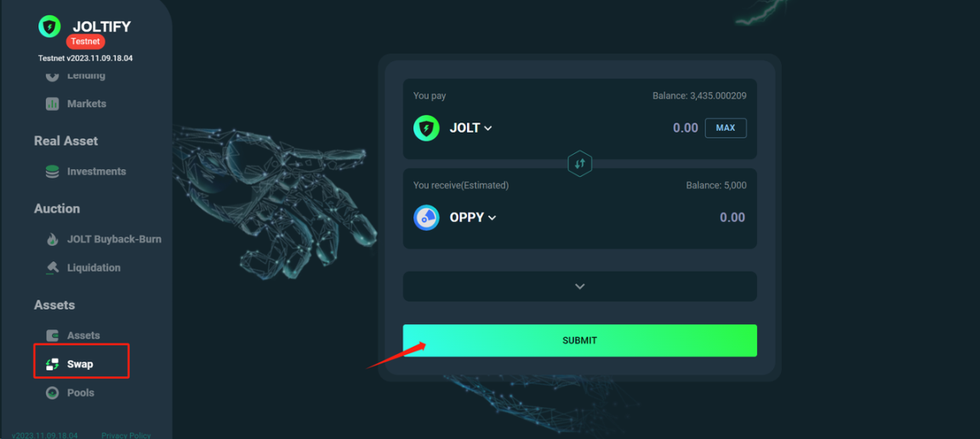Expand the swap details chevron panel
This screenshot has width=980, height=439.
[580, 287]
